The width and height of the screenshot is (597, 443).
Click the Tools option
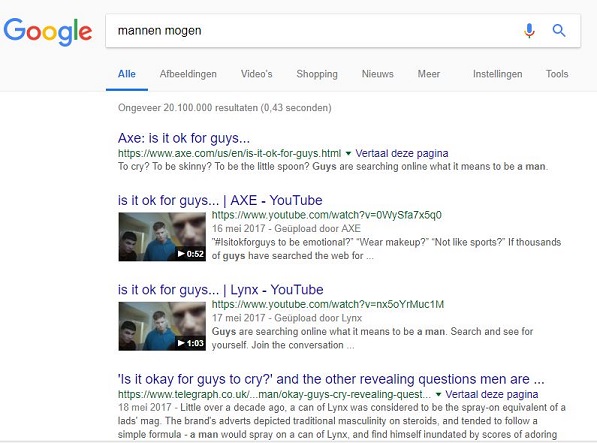[x=557, y=74]
